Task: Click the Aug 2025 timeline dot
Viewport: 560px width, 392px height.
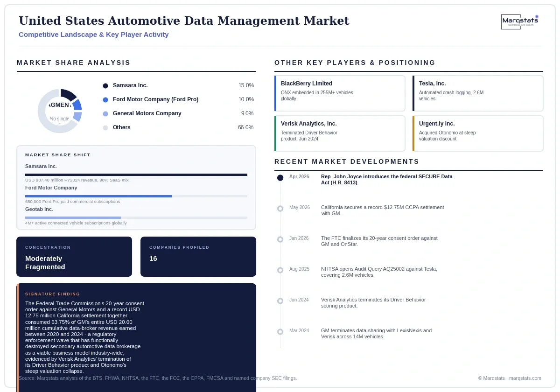Action: tap(280, 270)
